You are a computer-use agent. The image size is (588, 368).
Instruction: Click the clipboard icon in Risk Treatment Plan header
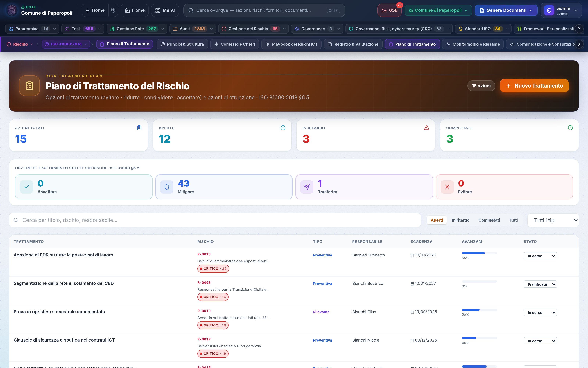point(29,86)
